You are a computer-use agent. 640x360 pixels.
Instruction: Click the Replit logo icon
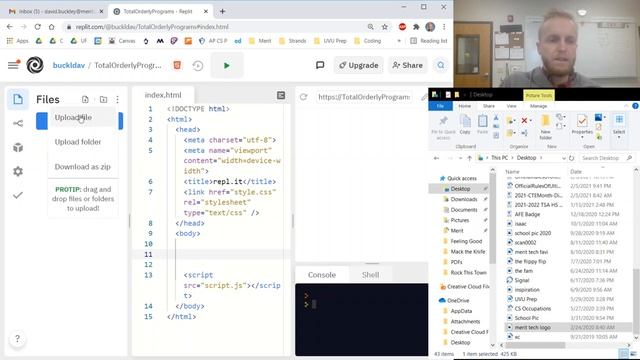35,65
